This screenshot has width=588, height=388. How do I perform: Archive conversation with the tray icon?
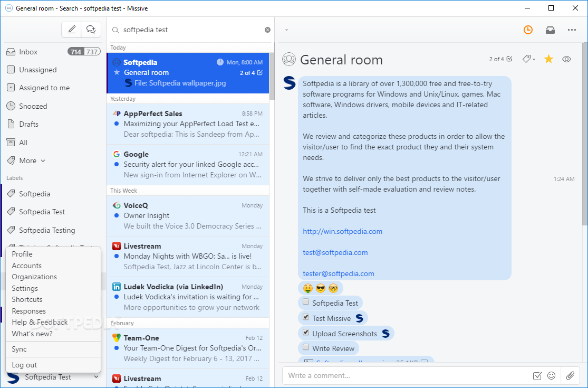(550, 30)
